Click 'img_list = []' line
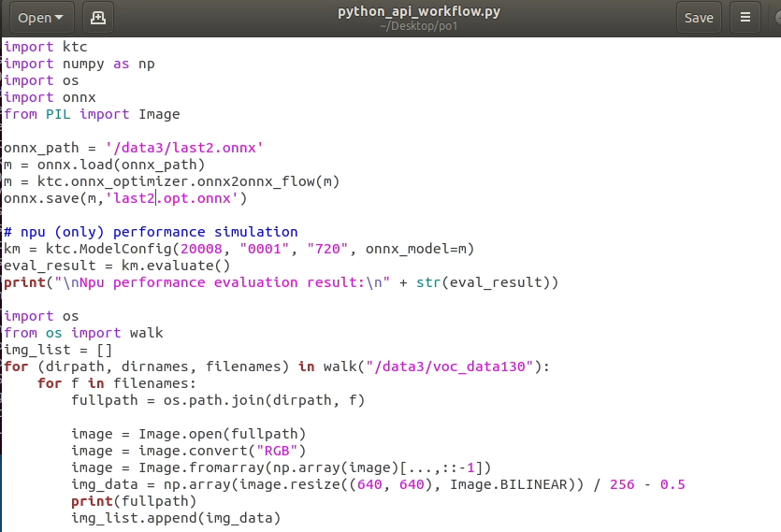 coord(58,351)
